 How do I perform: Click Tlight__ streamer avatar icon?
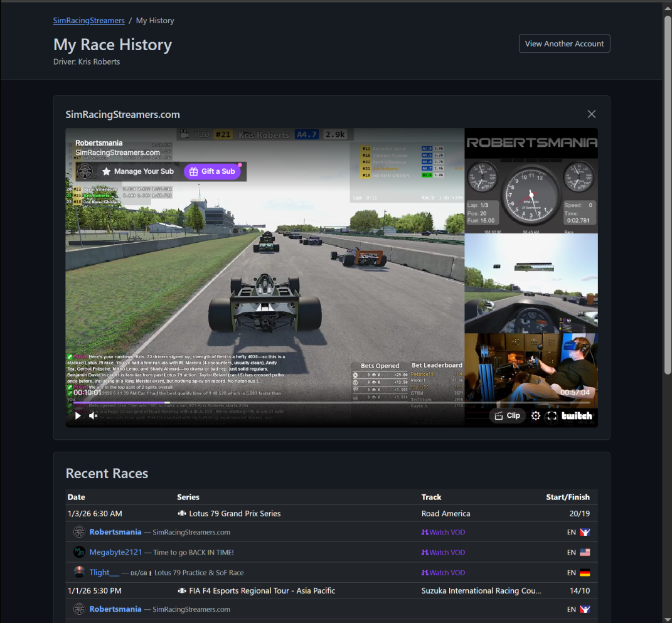point(79,572)
